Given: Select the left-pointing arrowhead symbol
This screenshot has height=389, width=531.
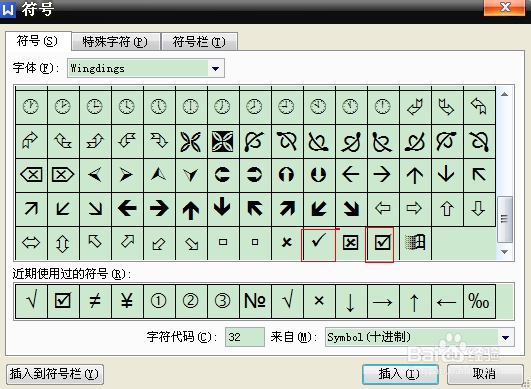Looking at the screenshot, I should point(95,175).
